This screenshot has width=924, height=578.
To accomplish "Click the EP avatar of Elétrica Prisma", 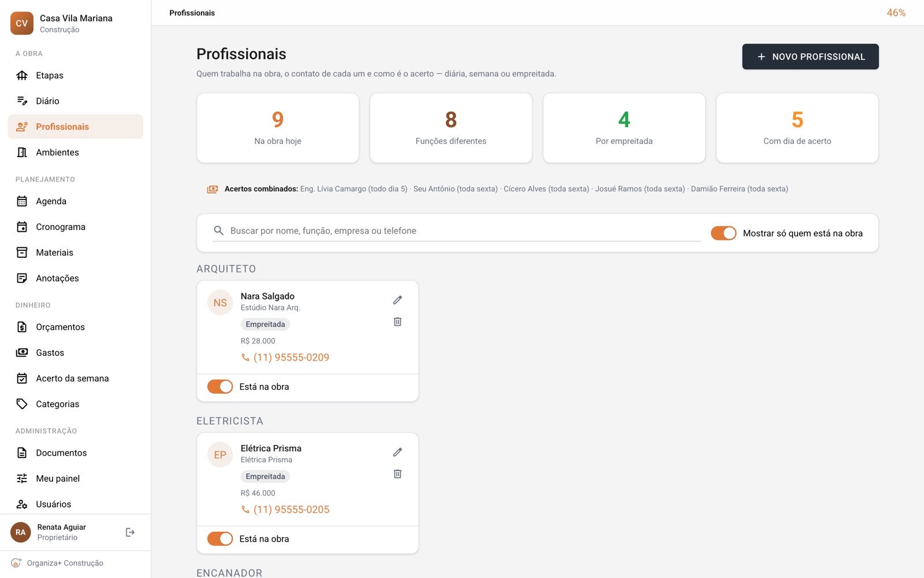I will pyautogui.click(x=220, y=455).
